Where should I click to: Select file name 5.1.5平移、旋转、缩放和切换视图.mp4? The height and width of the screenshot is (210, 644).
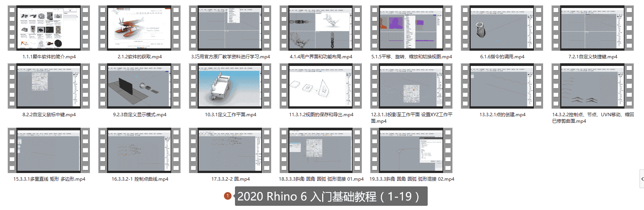[412, 57]
